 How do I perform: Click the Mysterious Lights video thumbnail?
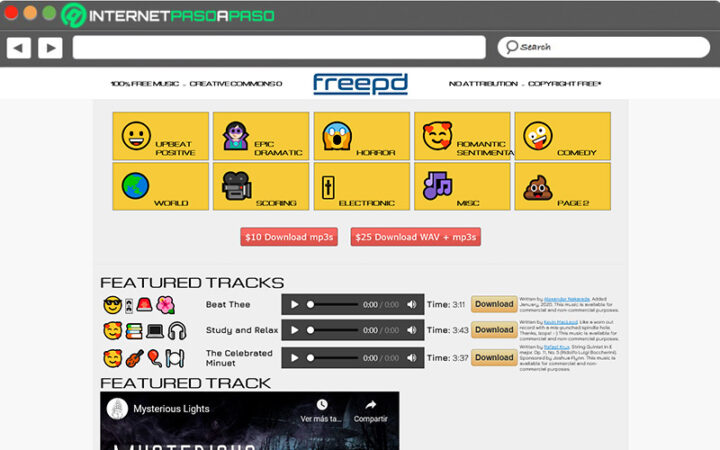(x=250, y=421)
